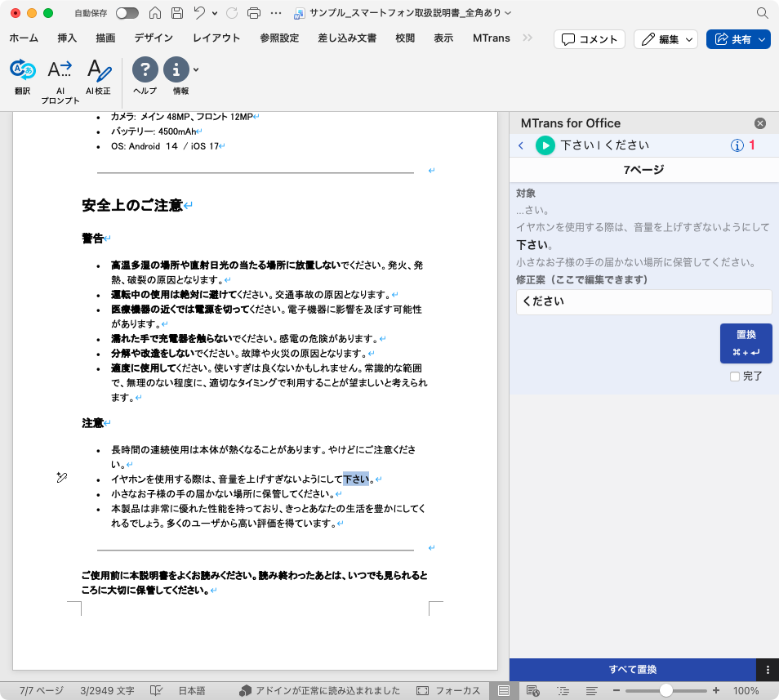Close the MTrans for Office panel
This screenshot has height=700, width=779.
point(760,123)
